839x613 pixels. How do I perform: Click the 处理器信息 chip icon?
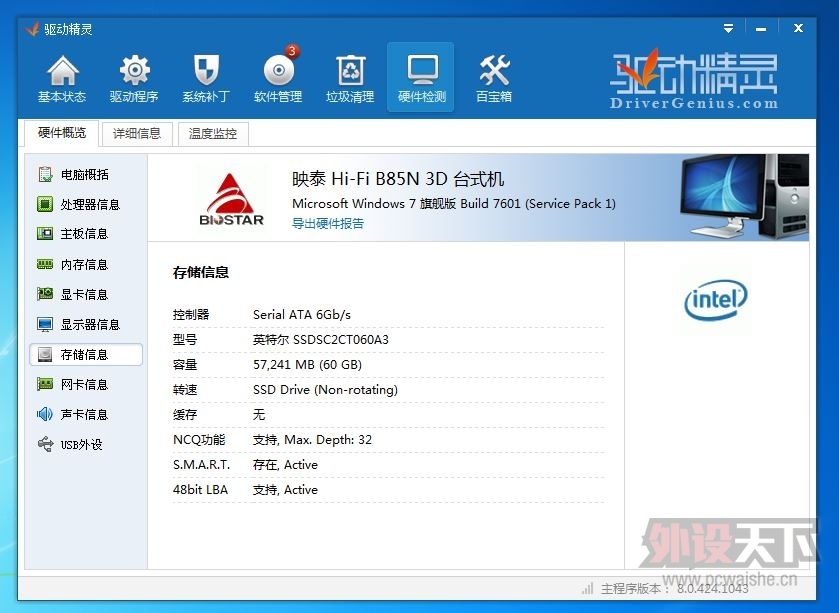45,204
